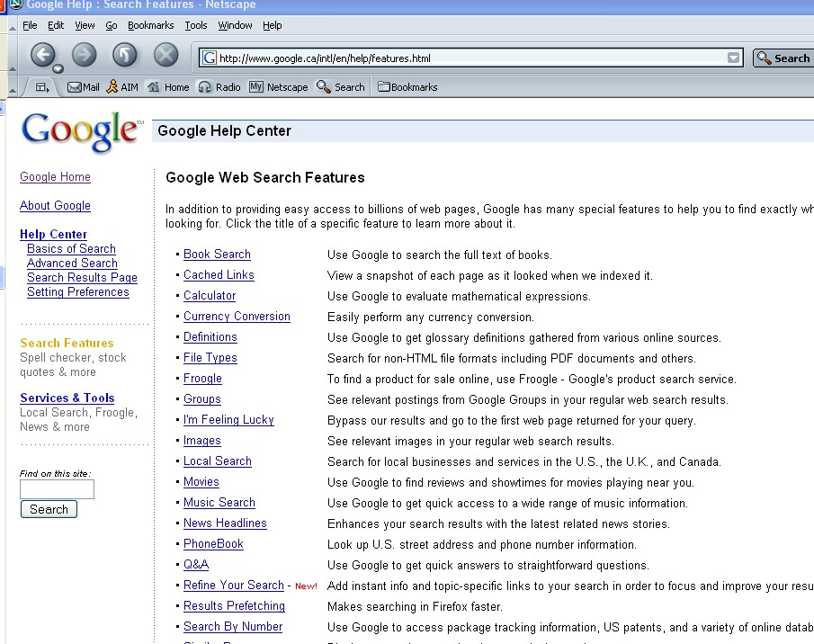Open the Bookmarks menu in menu bar

(150, 25)
